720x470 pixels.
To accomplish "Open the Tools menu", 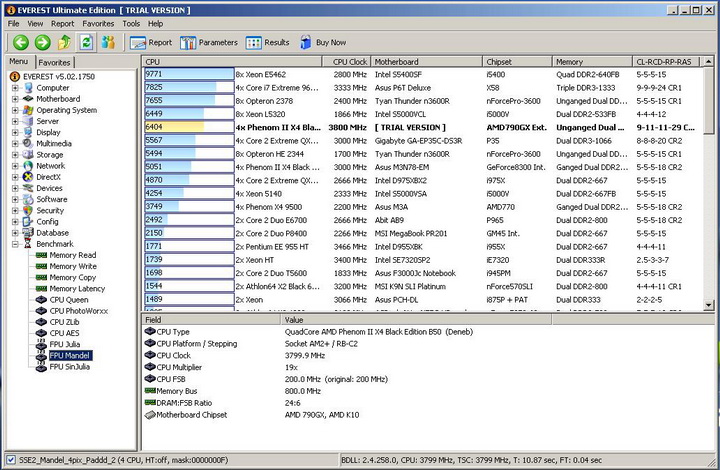I will click(131, 23).
